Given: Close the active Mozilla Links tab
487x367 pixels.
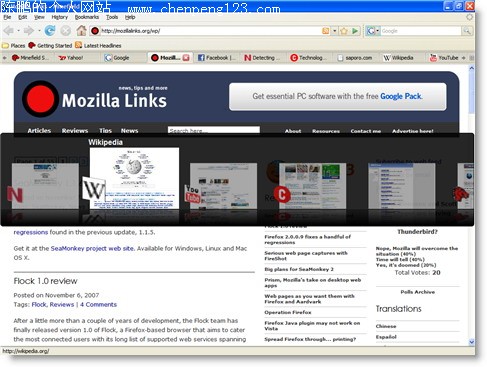Looking at the screenshot, I should pyautogui.click(x=186, y=58).
